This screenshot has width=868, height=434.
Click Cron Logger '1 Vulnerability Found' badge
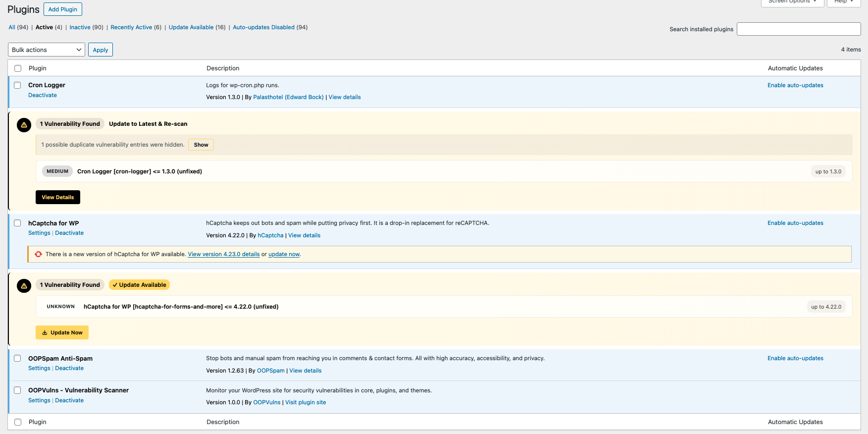[70, 124]
